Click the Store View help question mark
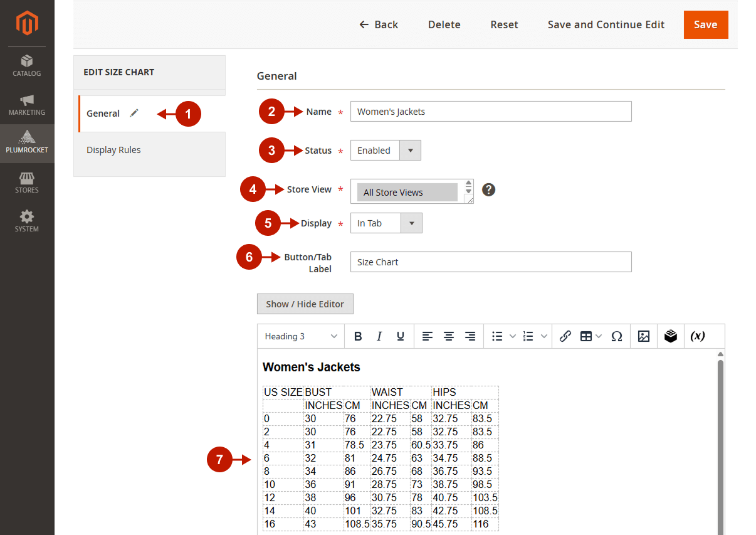Screen dimensions: 756x535 pos(489,189)
